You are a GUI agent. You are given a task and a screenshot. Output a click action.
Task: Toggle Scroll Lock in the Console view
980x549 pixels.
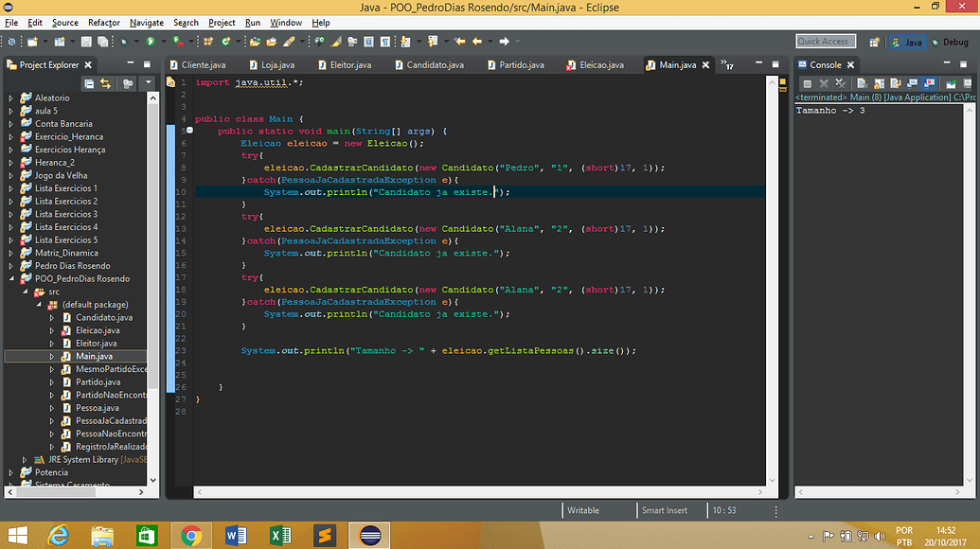pos(878,81)
